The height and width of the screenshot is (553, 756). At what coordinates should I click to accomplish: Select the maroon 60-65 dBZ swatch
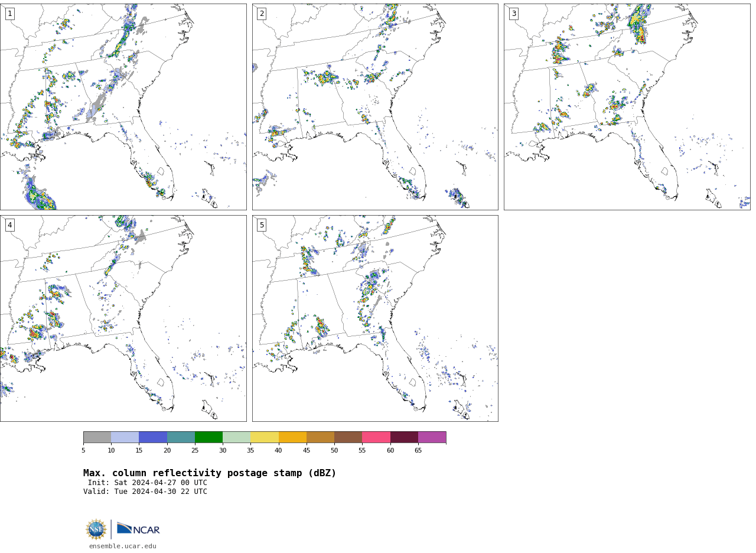[404, 437]
